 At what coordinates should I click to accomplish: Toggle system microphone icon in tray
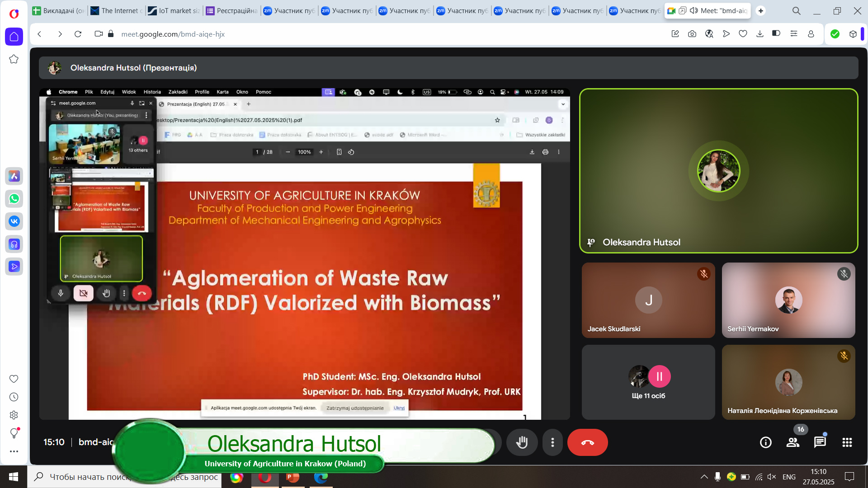pos(717,477)
